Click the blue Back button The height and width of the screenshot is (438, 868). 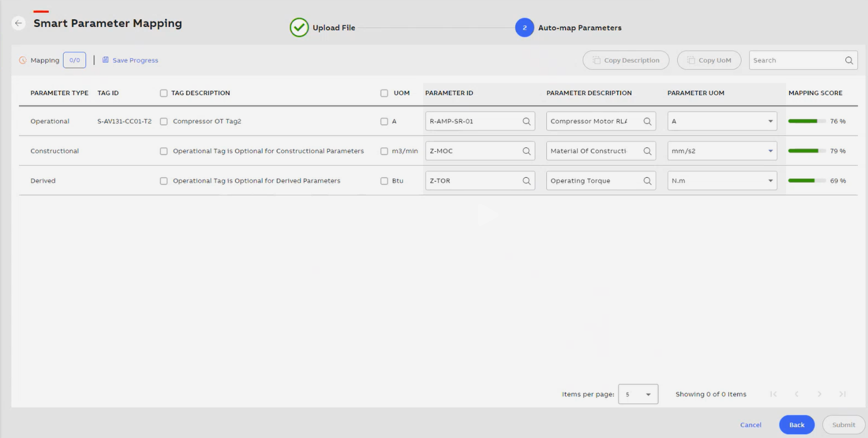pos(797,425)
